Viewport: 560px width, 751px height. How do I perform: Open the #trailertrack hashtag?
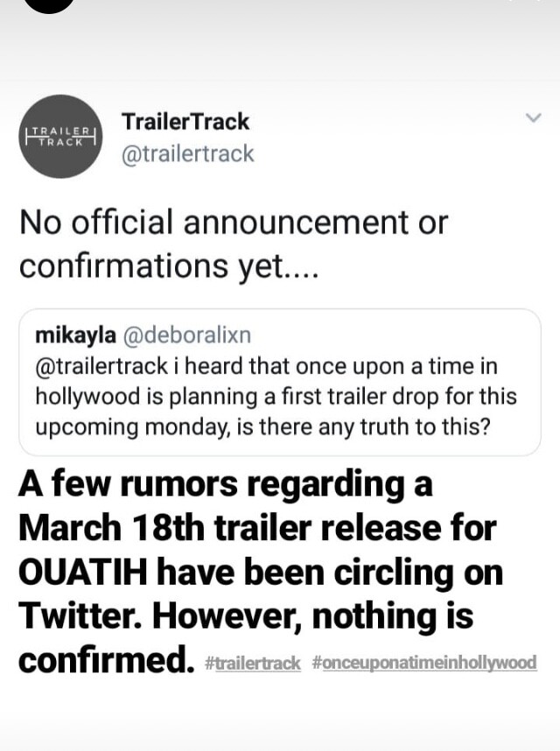pyautogui.click(x=253, y=663)
